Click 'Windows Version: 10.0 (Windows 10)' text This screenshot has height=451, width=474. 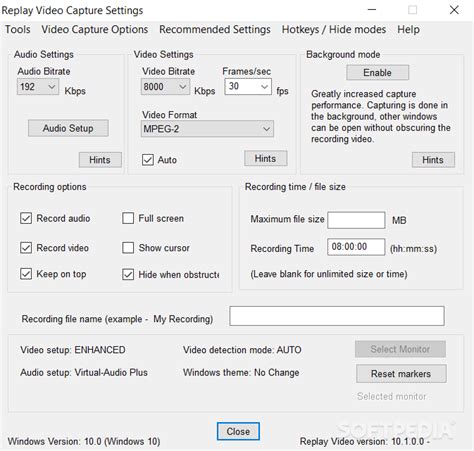point(84,441)
